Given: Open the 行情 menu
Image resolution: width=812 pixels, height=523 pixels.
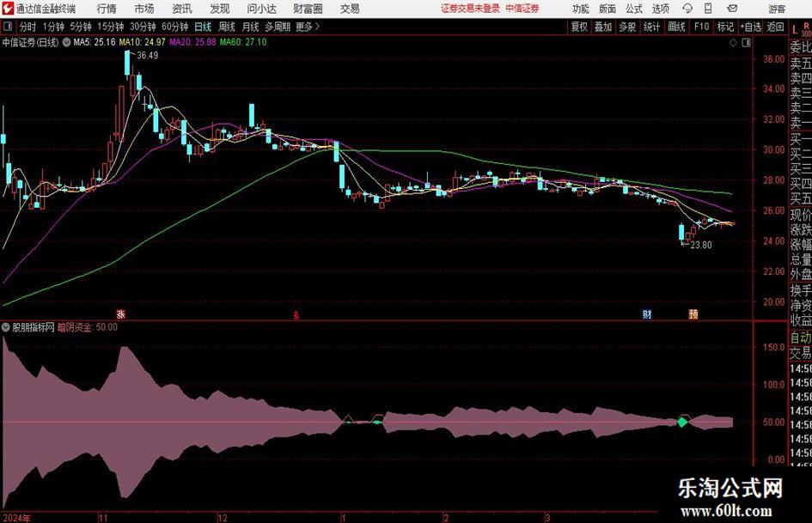Looking at the screenshot, I should pos(107,9).
